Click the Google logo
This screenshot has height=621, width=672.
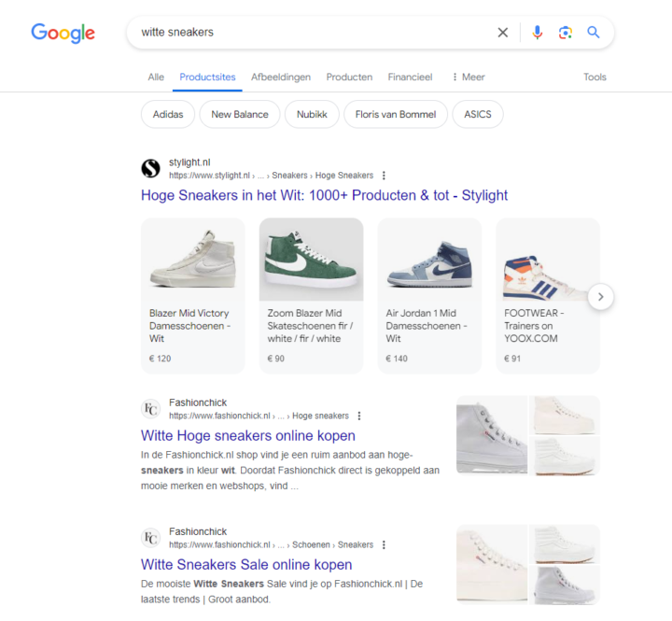[63, 33]
